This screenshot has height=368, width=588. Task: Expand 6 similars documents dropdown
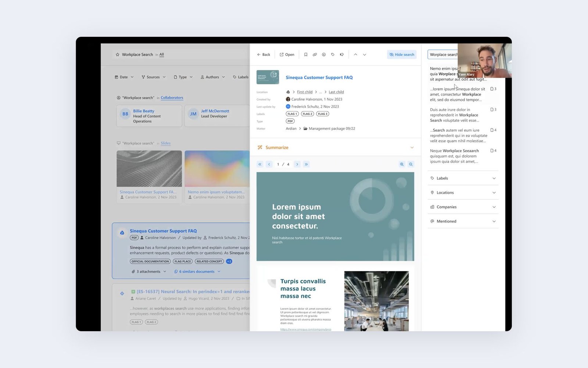click(x=197, y=272)
